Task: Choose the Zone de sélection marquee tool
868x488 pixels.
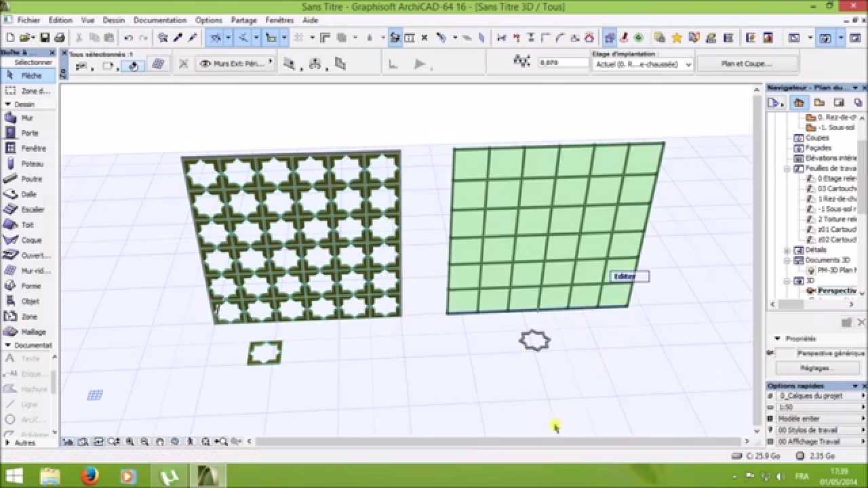Action: point(27,91)
